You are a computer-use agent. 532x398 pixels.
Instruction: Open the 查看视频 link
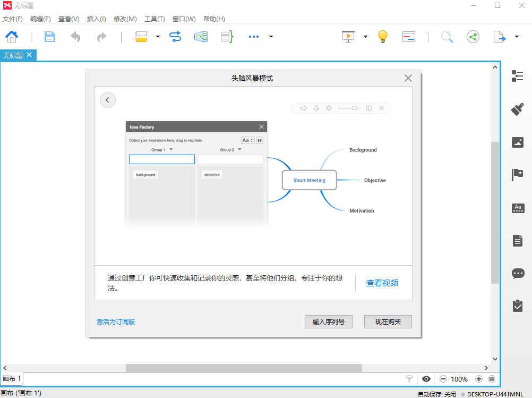coord(382,283)
